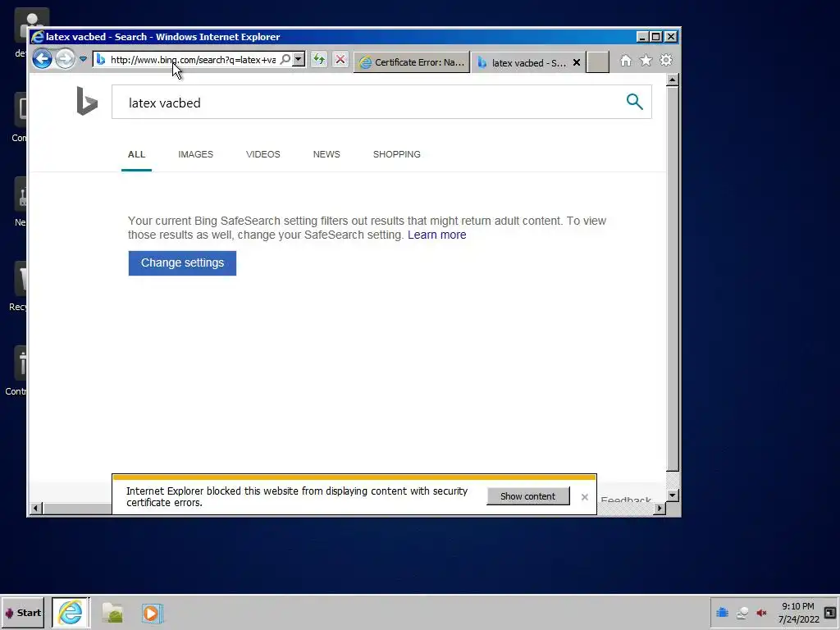Open the Learn more link
840x630 pixels.
[436, 235]
